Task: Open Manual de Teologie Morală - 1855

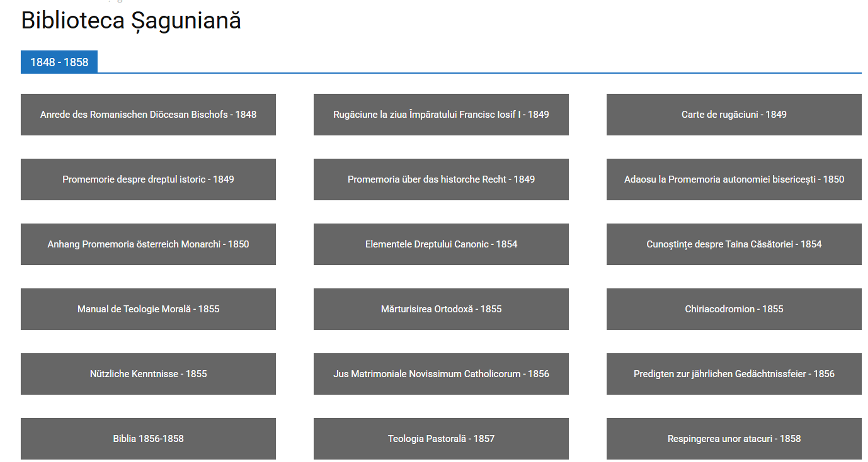Action: click(x=148, y=309)
